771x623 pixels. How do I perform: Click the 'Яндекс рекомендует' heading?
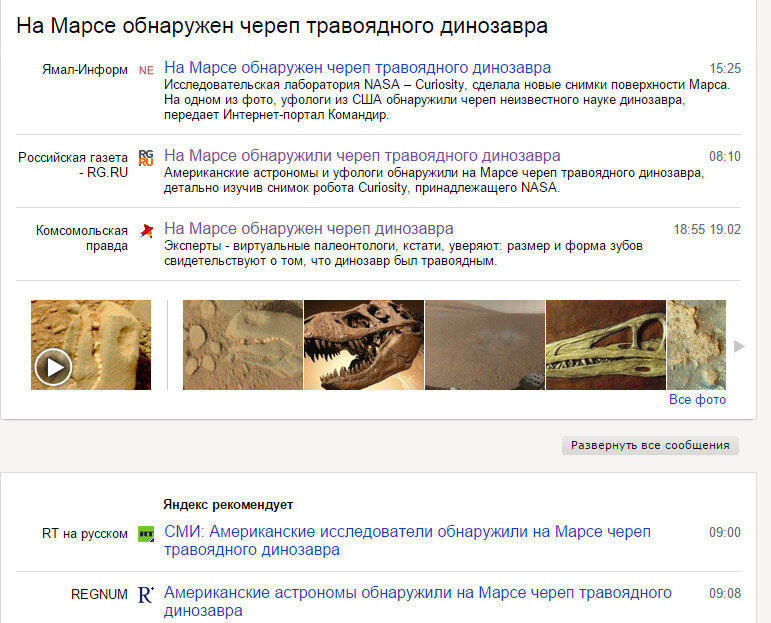click(x=228, y=504)
